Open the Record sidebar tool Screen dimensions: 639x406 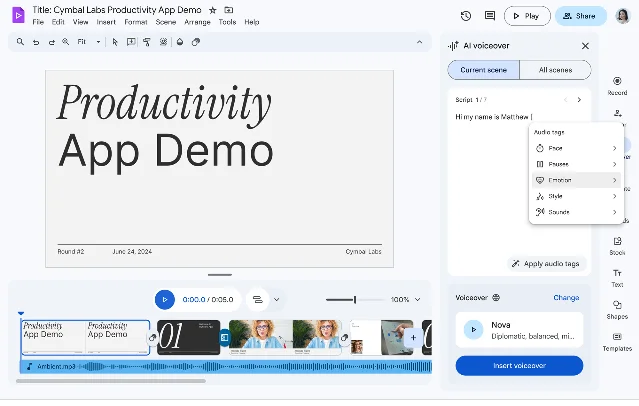point(617,86)
